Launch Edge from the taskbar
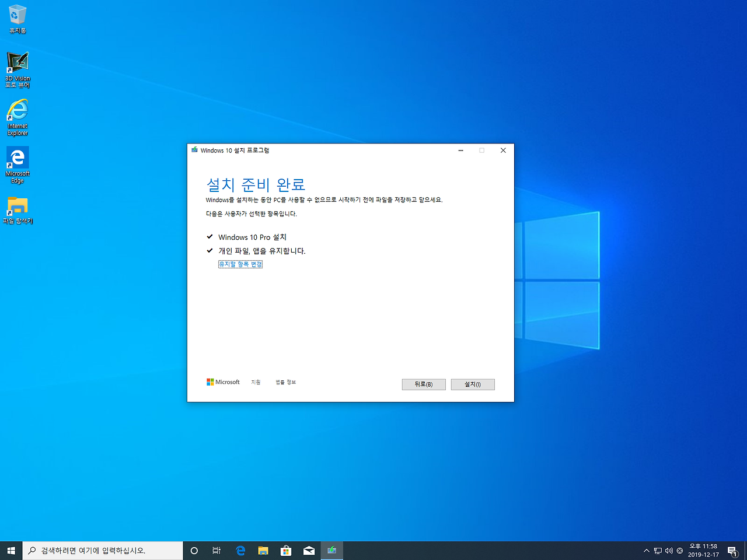 click(x=240, y=551)
